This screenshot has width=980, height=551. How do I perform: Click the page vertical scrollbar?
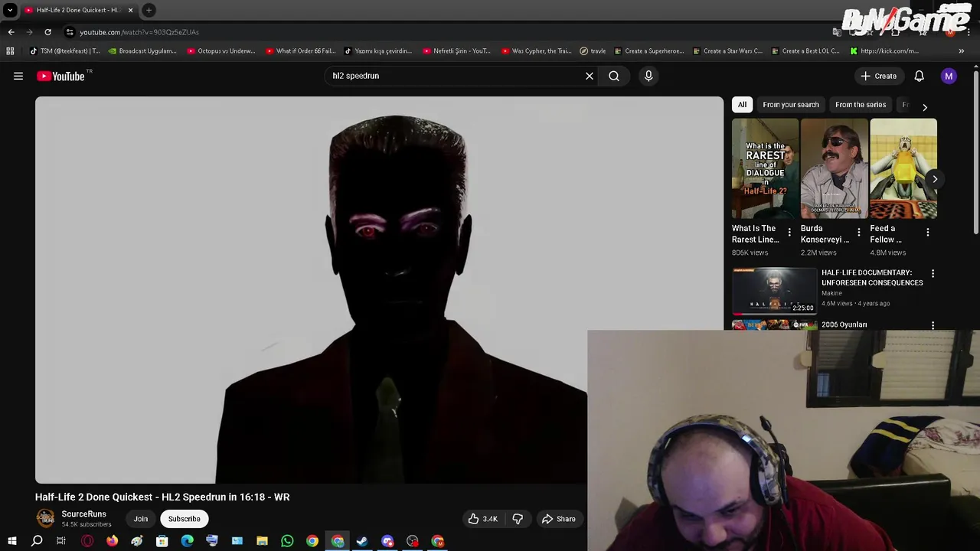976,153
